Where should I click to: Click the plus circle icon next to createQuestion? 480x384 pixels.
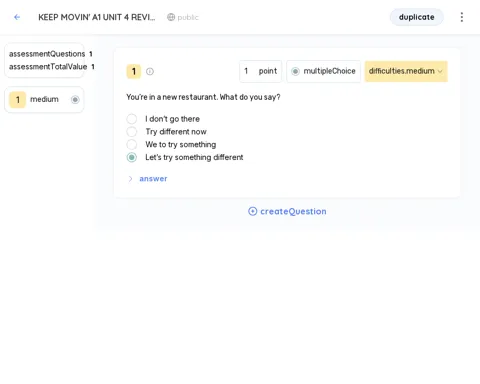point(253,211)
